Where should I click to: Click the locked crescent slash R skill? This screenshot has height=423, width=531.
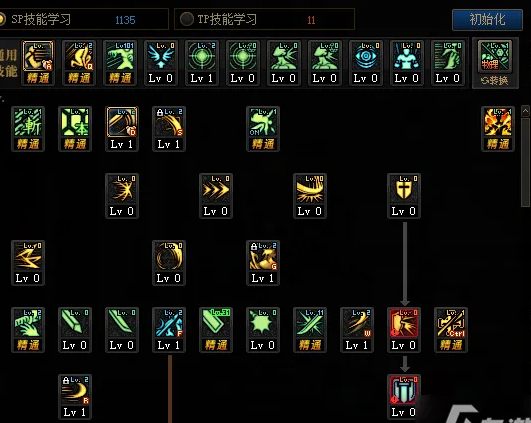[x=75, y=397]
